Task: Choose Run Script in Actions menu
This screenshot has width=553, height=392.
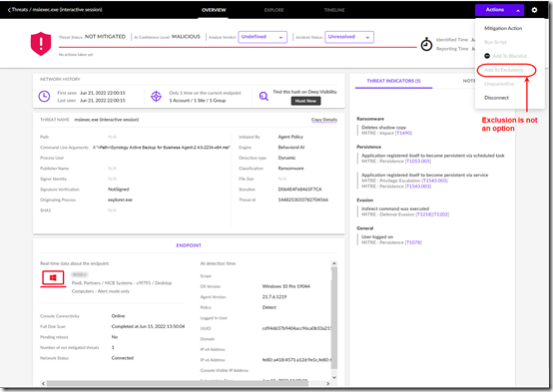Action: coord(495,42)
